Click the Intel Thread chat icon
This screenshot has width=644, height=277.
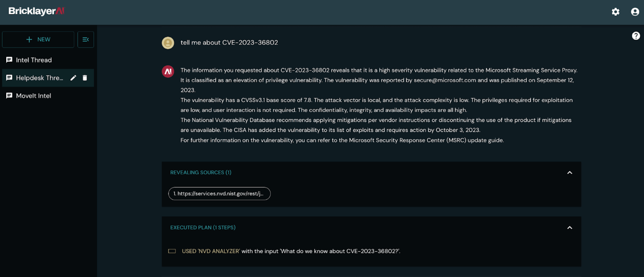coord(9,60)
